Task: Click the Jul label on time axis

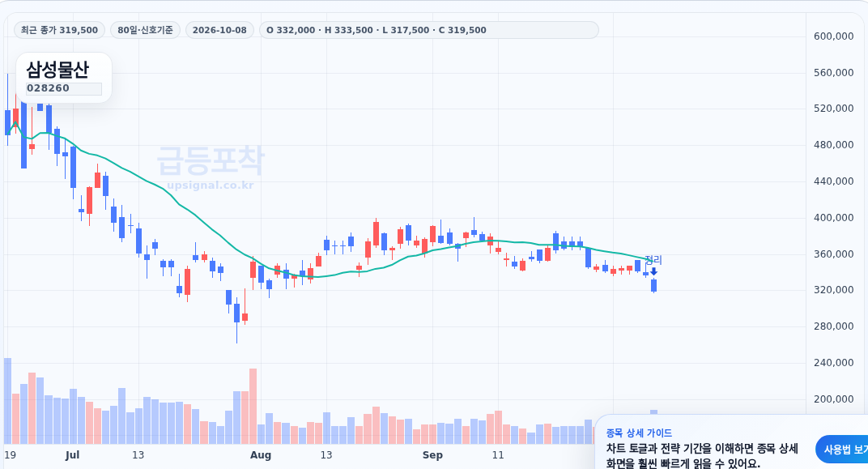Action: click(73, 455)
